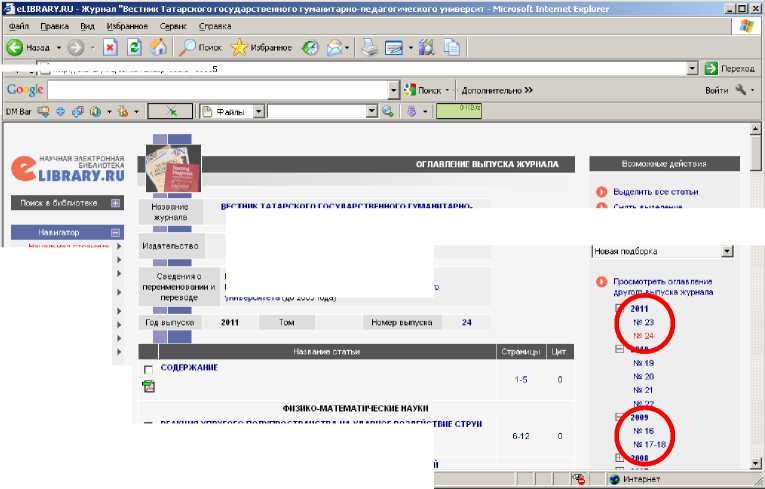
Task: Click the scrollbar down arrow
Action: point(756,463)
